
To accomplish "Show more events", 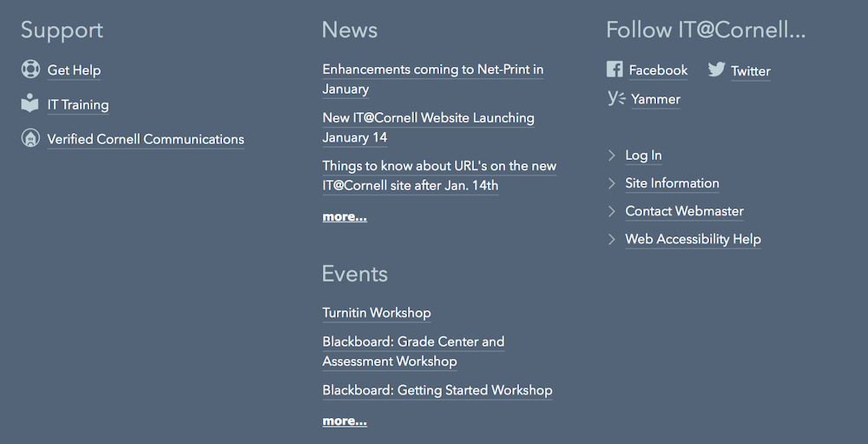I will [x=345, y=421].
